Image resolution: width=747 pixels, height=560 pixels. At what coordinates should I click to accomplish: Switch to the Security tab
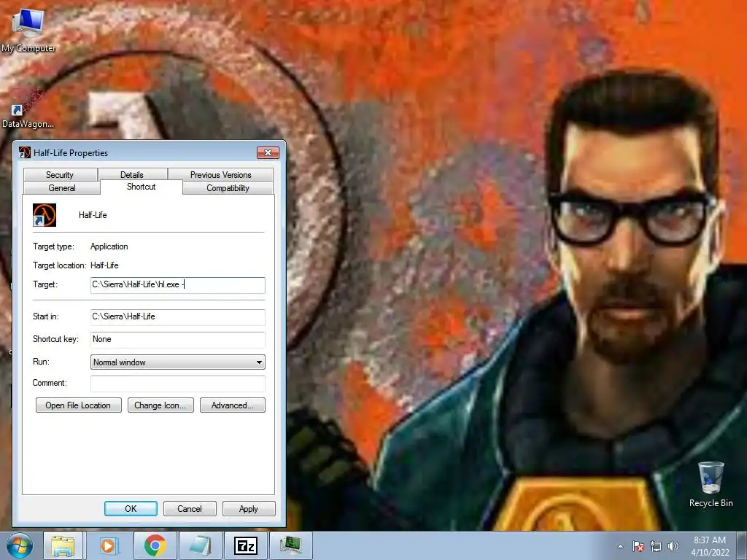tap(60, 175)
